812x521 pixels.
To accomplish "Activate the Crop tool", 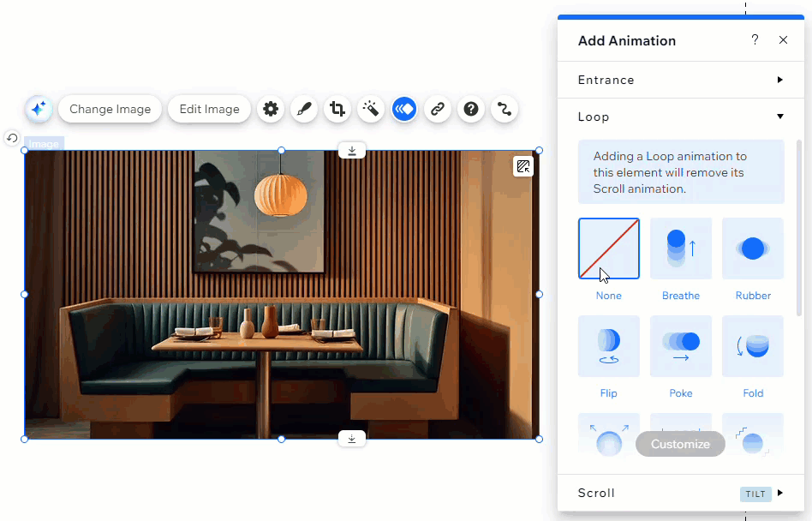I will click(x=337, y=109).
